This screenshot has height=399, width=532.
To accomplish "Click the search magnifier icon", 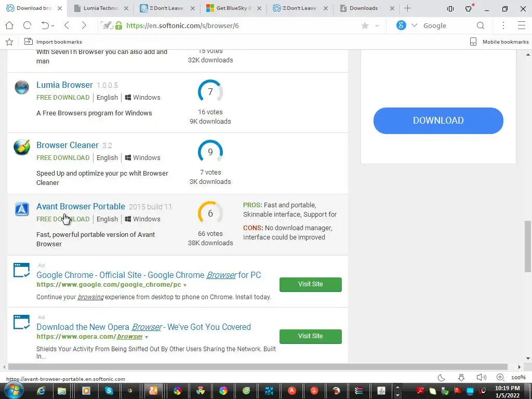I will click(x=481, y=25).
